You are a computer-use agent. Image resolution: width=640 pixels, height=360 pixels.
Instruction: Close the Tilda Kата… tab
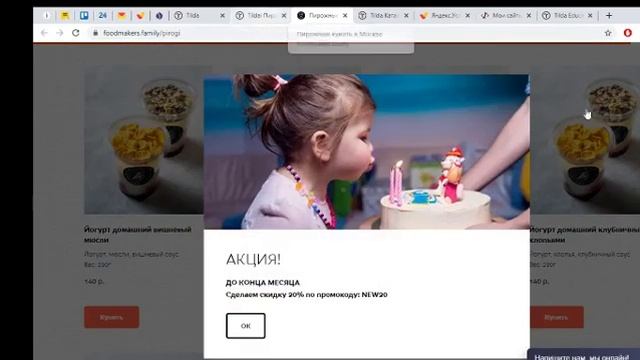[x=406, y=16]
